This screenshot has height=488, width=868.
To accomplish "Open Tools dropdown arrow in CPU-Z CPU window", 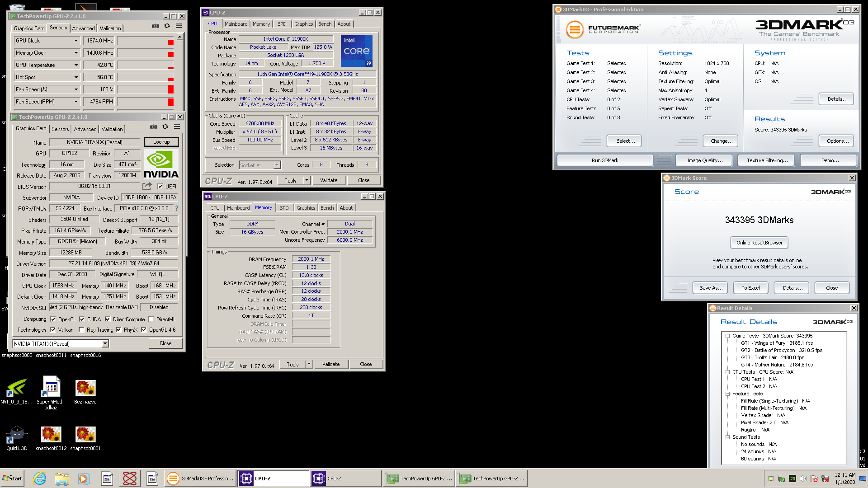I will (x=307, y=180).
